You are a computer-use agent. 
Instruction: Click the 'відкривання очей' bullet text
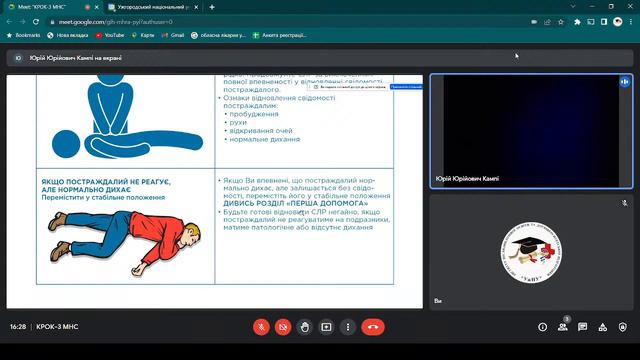[261, 131]
